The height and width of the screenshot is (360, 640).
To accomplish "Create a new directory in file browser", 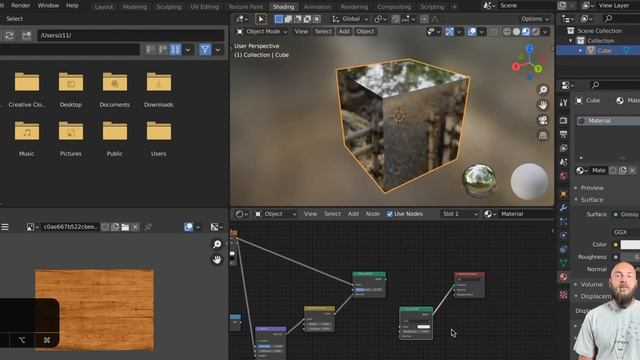I will pyautogui.click(x=27, y=36).
